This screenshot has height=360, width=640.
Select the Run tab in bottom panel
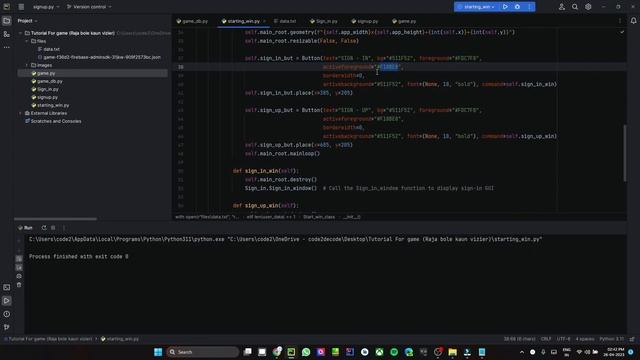(x=25, y=228)
